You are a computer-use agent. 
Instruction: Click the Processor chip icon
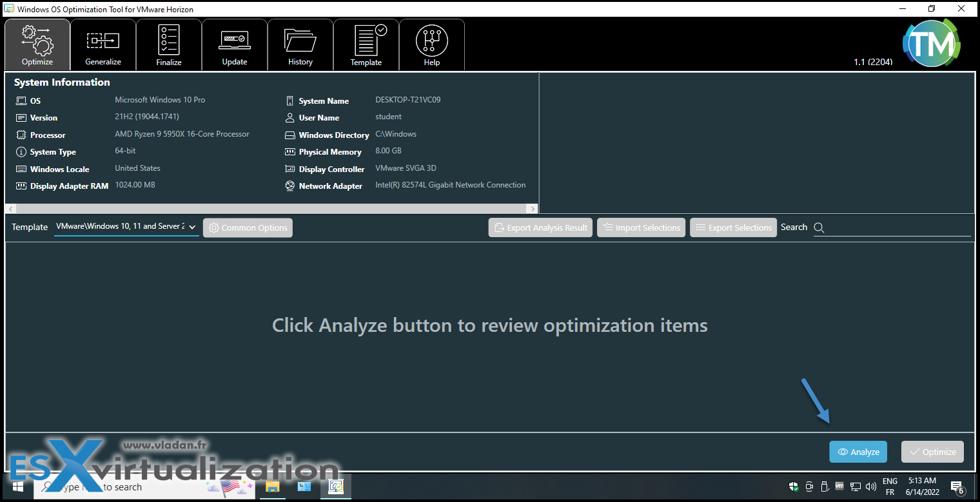(21, 135)
